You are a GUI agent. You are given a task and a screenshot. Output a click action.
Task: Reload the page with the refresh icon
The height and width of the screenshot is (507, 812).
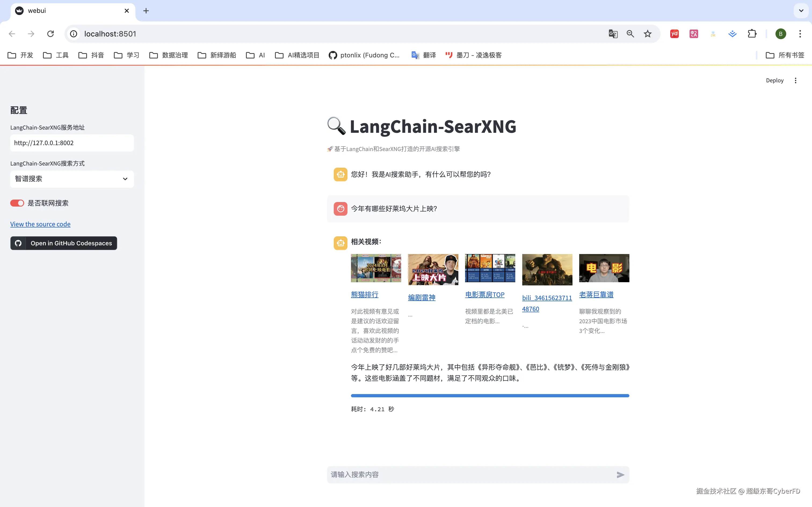tap(50, 34)
